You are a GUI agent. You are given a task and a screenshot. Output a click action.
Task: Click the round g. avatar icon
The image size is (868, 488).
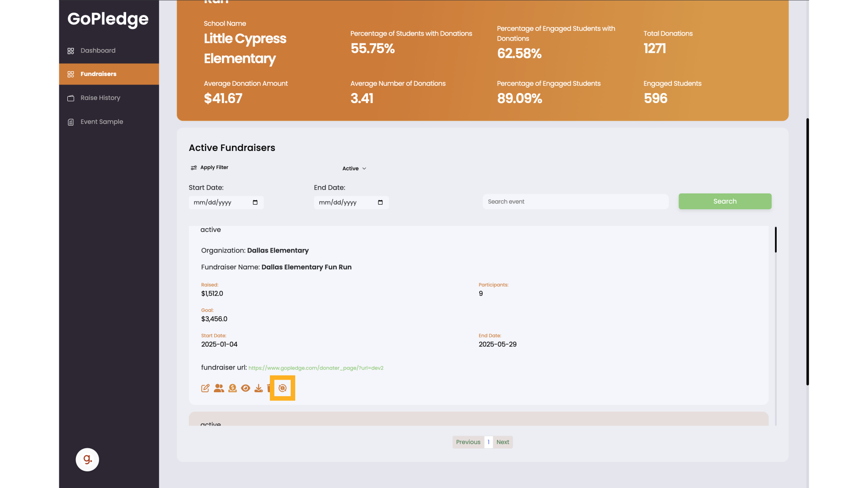[87, 460]
